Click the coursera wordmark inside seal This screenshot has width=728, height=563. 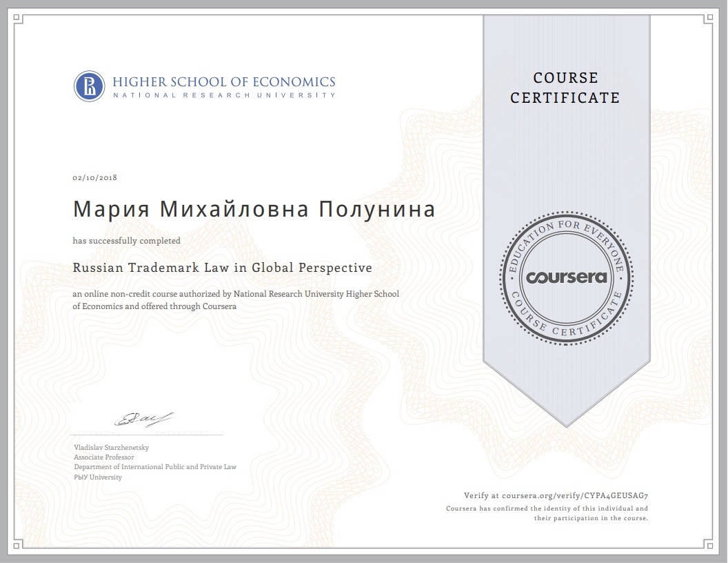(x=566, y=277)
